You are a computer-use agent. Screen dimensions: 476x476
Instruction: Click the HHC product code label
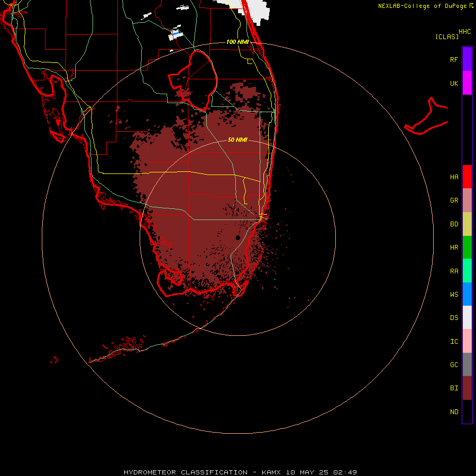click(465, 32)
